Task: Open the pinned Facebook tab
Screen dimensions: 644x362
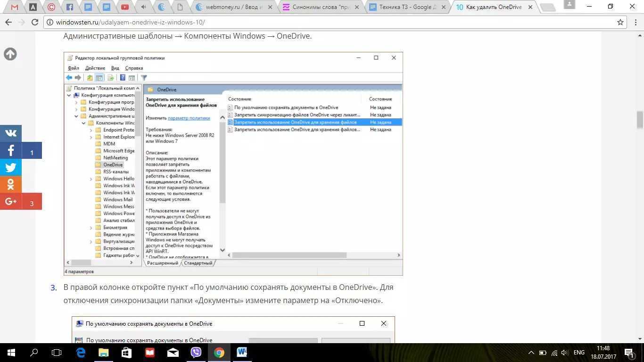Action: [70, 7]
